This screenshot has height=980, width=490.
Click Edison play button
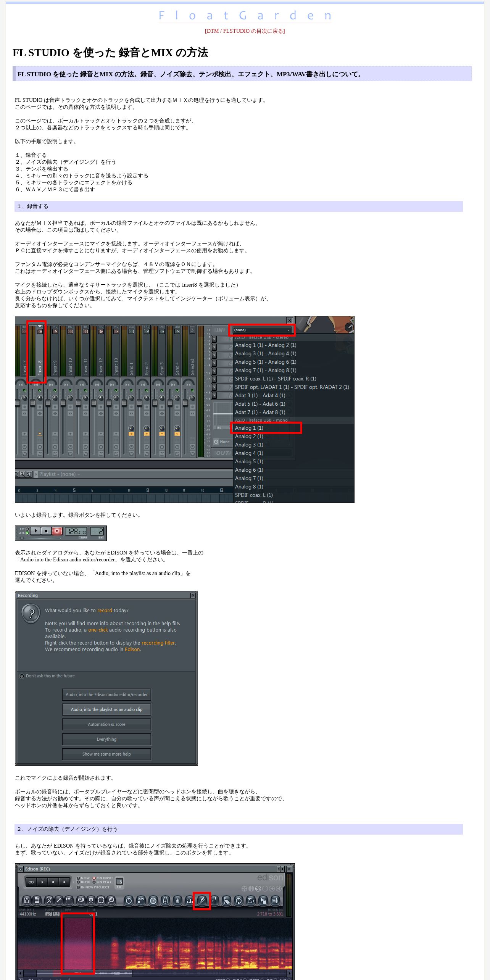[42, 882]
